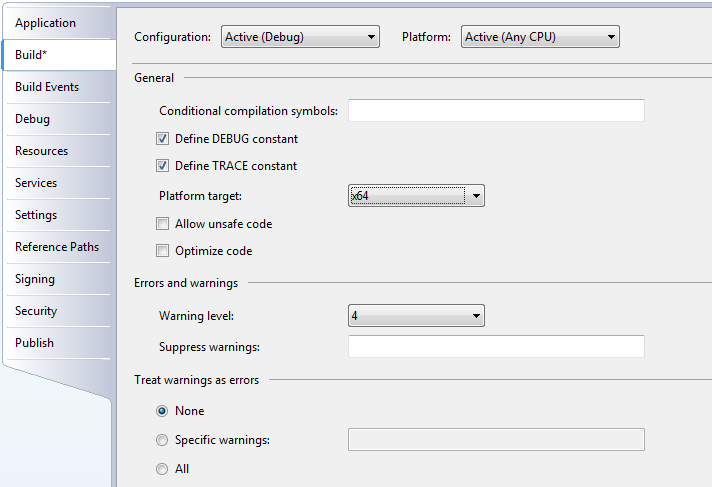Click the Specific warnings text field
Viewport: 712px width, 487px height.
496,440
